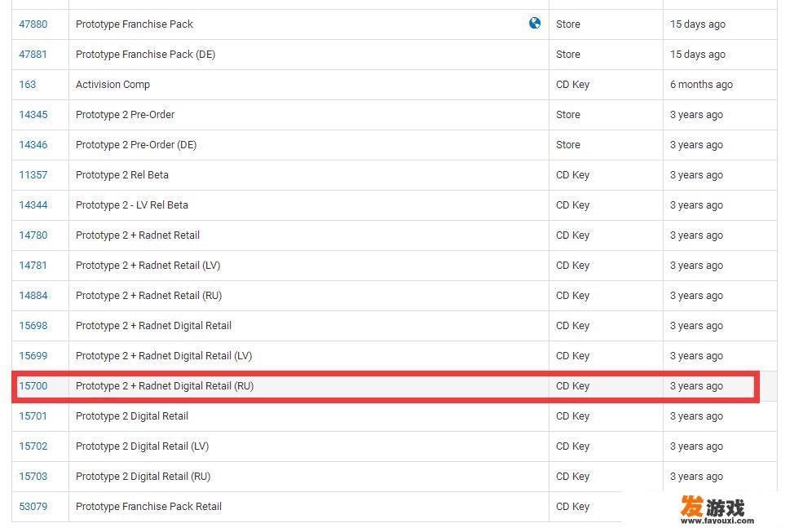Click 'Store' type in row 14345
794x532 pixels.
point(568,114)
